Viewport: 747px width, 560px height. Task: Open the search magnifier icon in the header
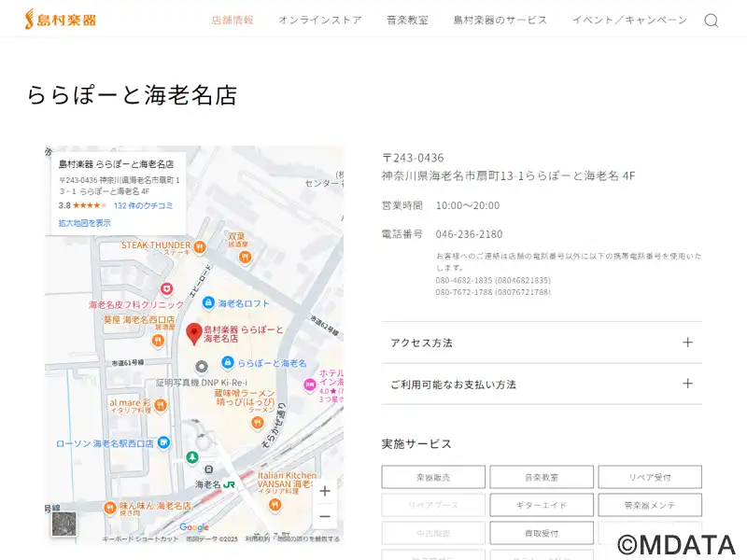[712, 21]
